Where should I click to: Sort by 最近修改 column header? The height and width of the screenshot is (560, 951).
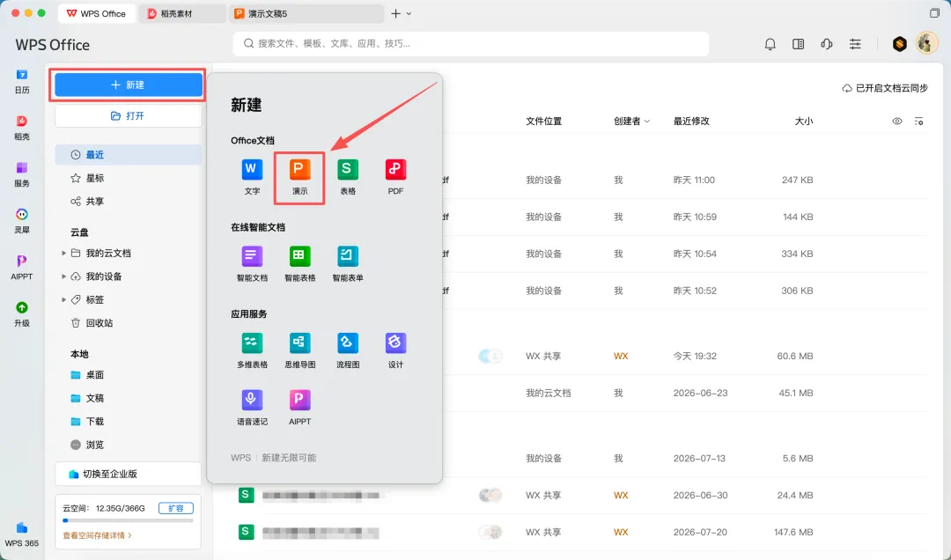pos(691,122)
